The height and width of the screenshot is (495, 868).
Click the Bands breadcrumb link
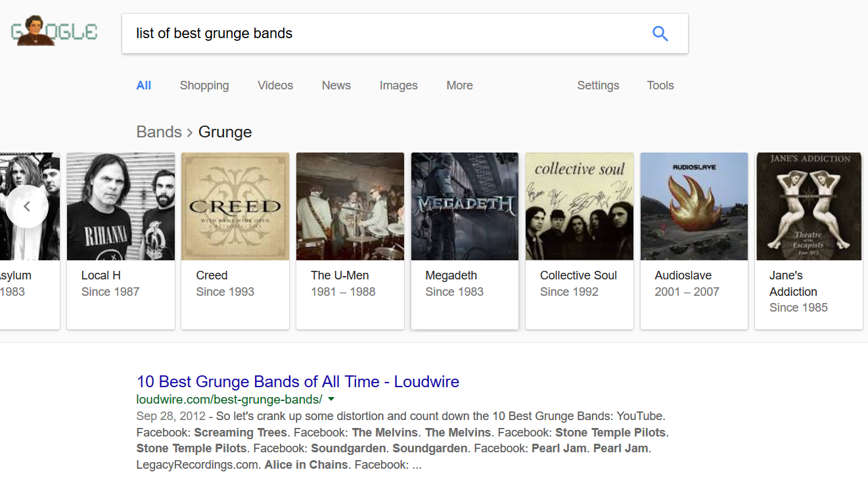(x=159, y=132)
